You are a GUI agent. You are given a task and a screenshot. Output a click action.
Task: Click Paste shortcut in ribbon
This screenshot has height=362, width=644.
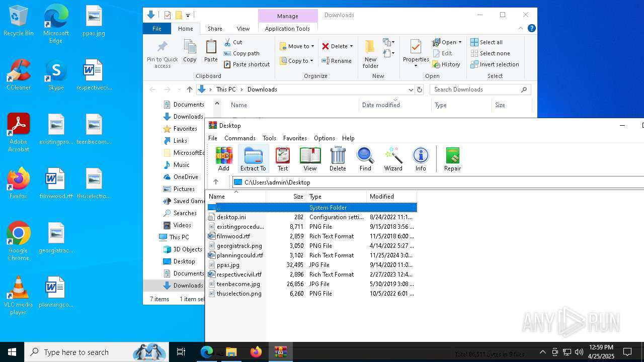[x=247, y=64]
